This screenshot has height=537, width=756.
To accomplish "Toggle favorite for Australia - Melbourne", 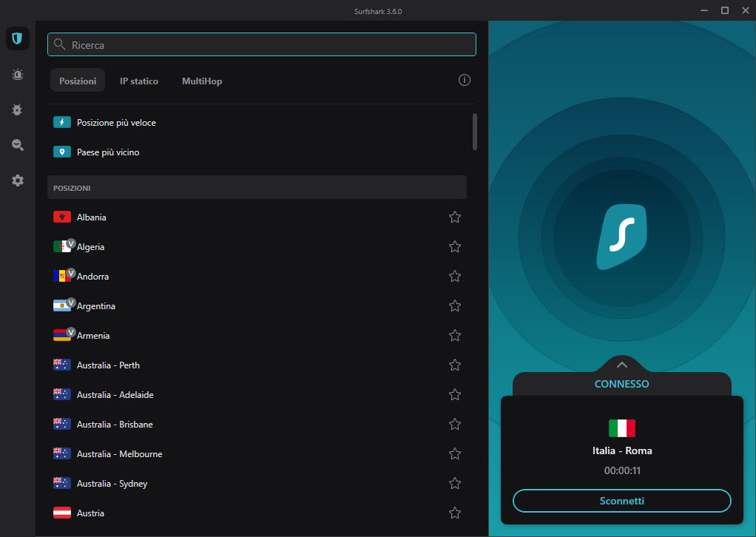I will [x=455, y=453].
